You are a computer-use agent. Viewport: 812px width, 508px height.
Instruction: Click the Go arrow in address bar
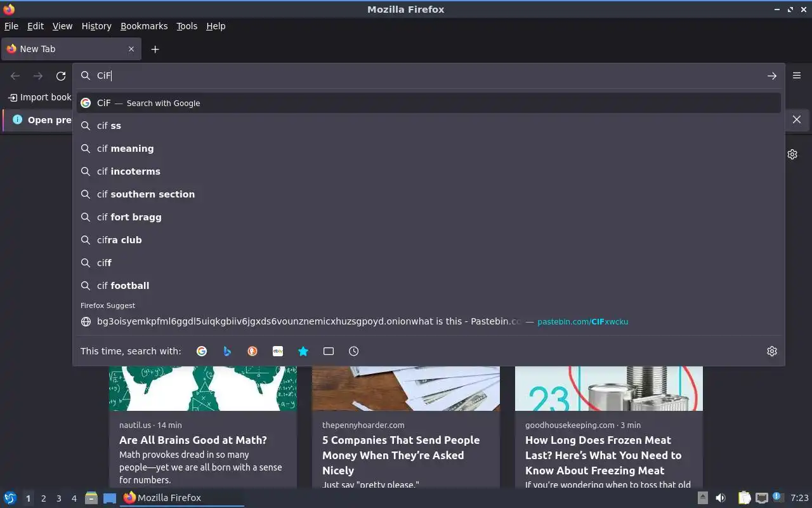[x=772, y=76]
